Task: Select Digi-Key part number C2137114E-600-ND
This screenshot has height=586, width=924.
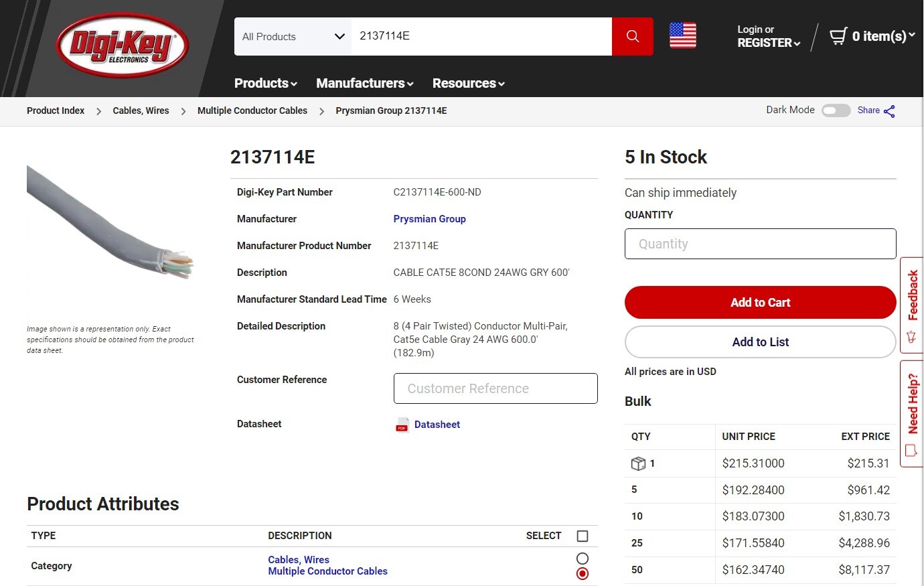Action: tap(437, 192)
